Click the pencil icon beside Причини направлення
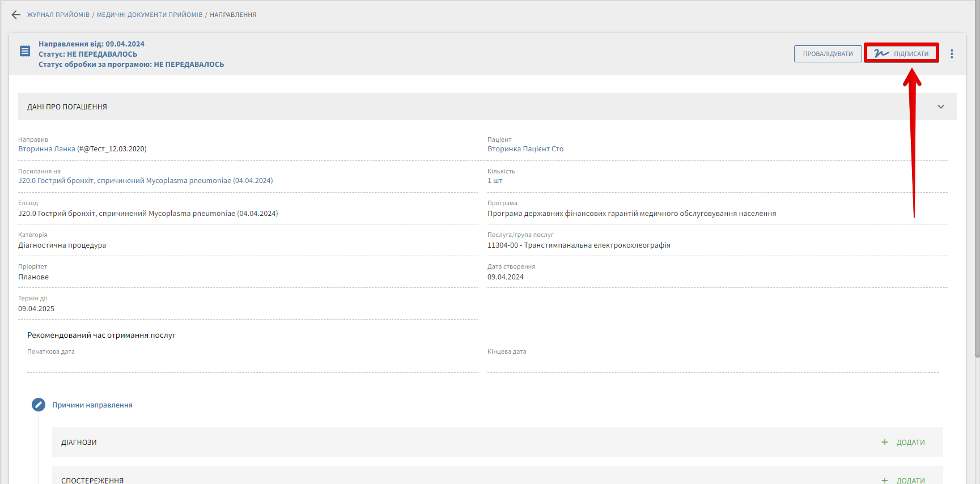980x484 pixels. click(39, 405)
